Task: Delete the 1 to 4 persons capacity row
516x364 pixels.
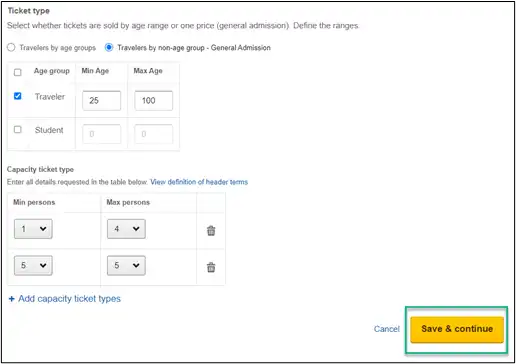Action: tap(211, 230)
